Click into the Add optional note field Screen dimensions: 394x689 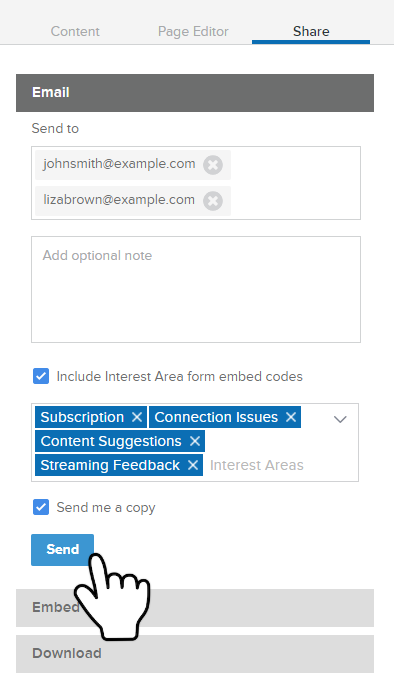pos(196,290)
